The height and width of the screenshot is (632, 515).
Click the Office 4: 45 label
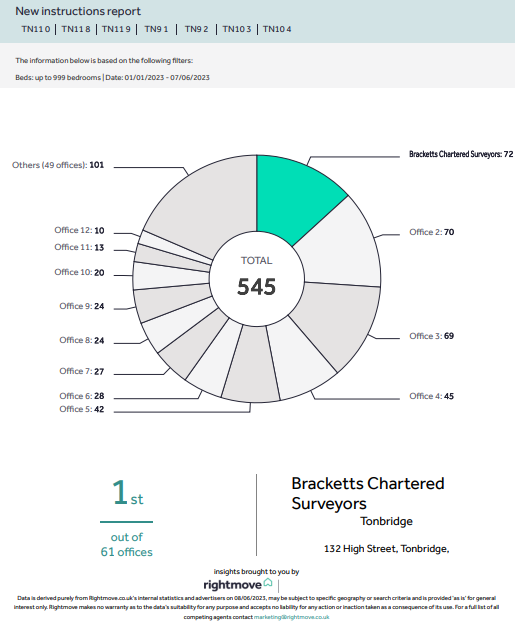click(432, 396)
